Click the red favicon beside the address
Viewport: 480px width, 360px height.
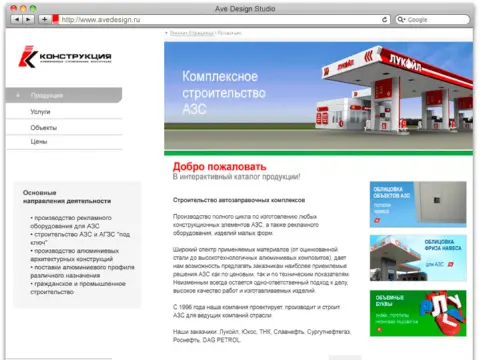pyautogui.click(x=55, y=19)
